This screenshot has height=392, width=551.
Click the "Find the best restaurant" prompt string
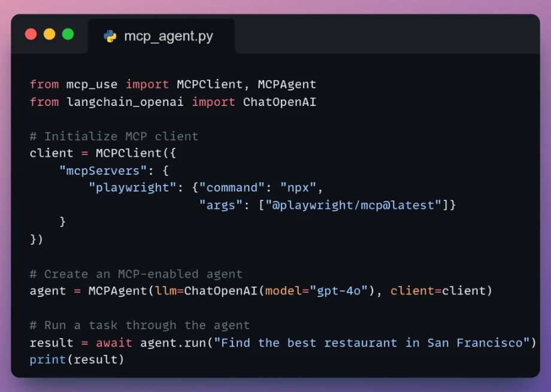click(x=372, y=343)
